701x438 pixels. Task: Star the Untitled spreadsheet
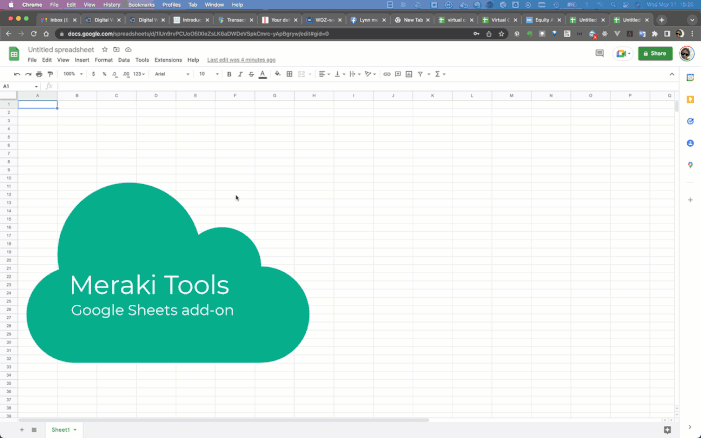click(x=105, y=49)
